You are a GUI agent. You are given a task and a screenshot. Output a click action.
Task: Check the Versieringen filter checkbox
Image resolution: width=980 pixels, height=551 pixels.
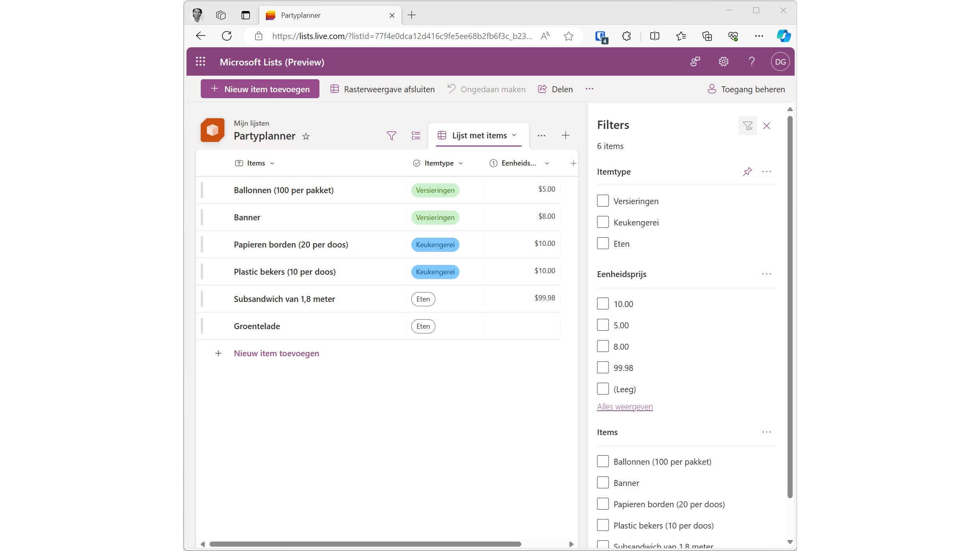(603, 201)
